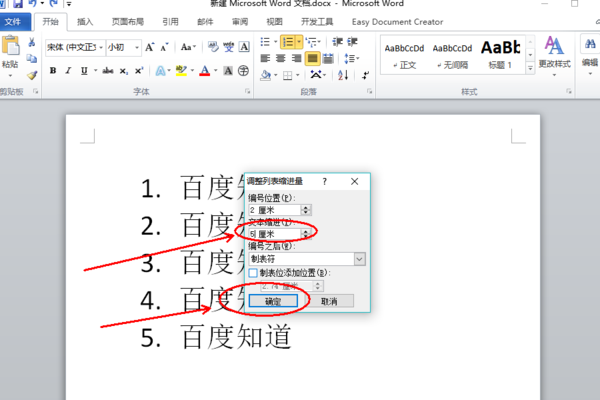Open the Editing group menu

(590, 56)
